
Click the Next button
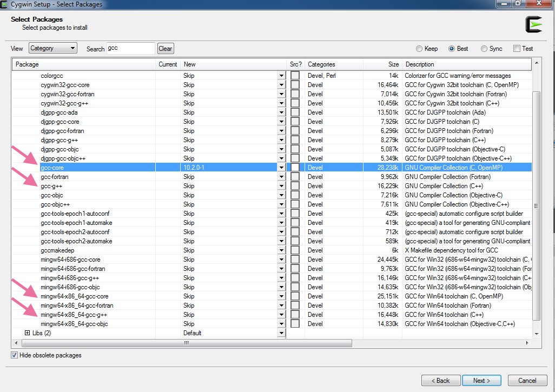[x=481, y=380]
